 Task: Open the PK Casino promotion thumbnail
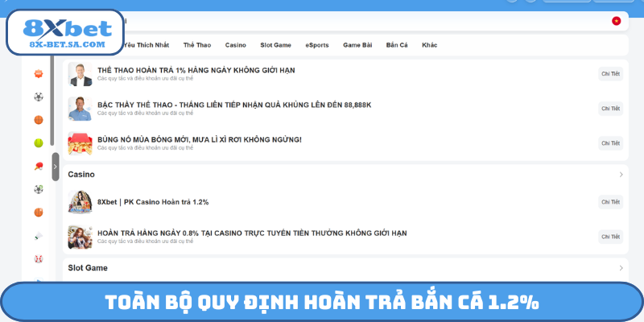[x=80, y=202]
